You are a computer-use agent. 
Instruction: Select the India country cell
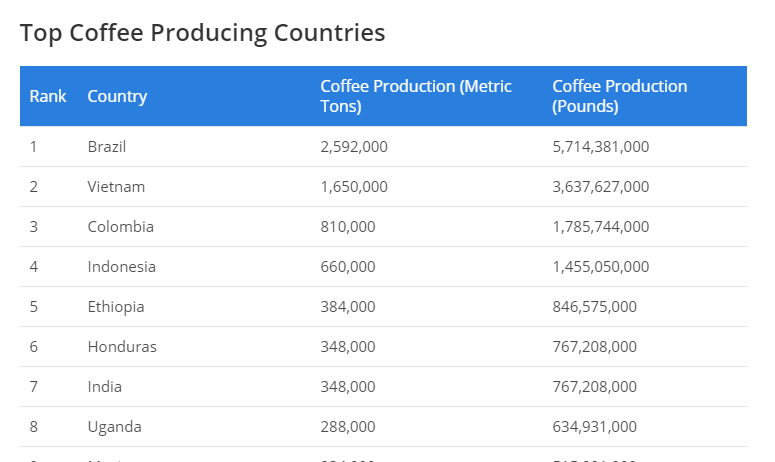click(x=105, y=387)
